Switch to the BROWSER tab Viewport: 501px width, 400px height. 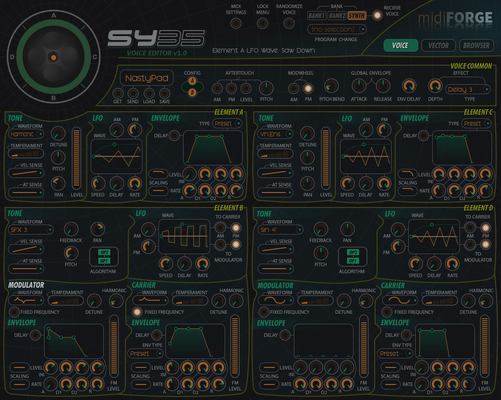[x=476, y=45]
